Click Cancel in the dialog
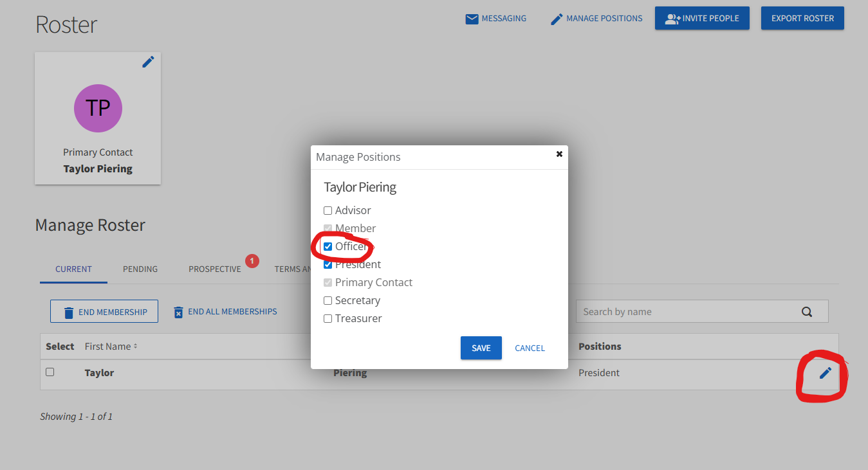868x470 pixels. click(x=530, y=348)
